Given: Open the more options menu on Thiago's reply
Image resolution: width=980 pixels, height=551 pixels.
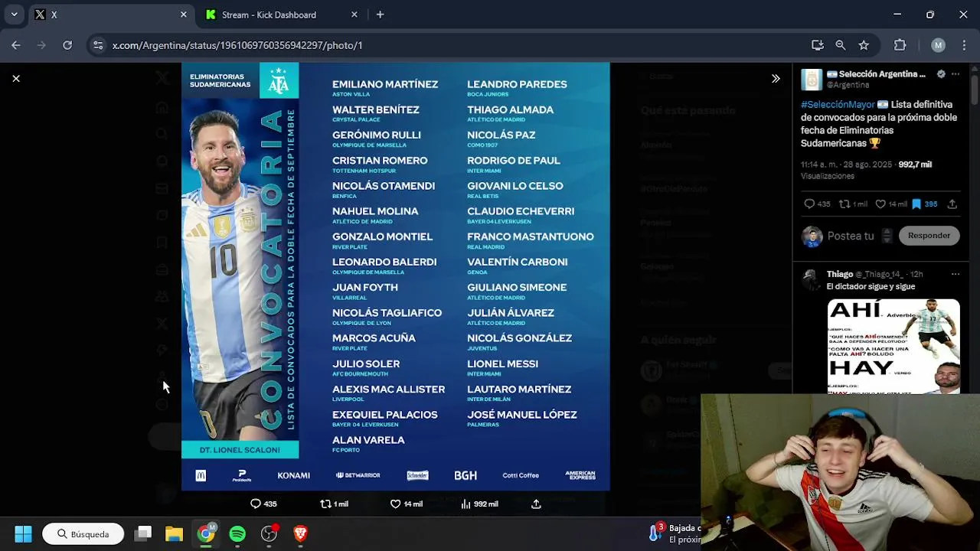Looking at the screenshot, I should pyautogui.click(x=955, y=274).
